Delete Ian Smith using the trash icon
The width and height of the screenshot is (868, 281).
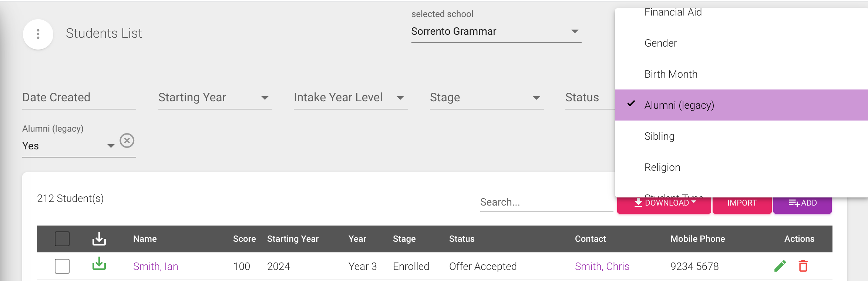coord(803,265)
